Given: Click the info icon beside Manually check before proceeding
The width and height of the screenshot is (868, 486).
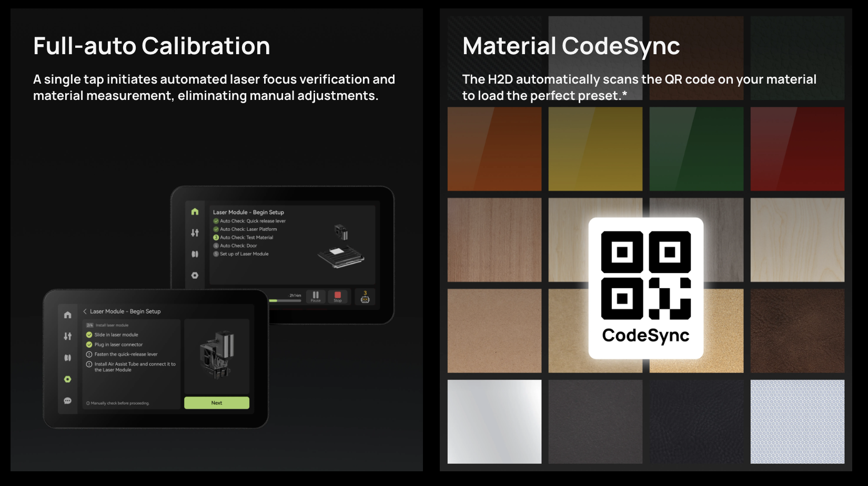Looking at the screenshot, I should [x=88, y=403].
